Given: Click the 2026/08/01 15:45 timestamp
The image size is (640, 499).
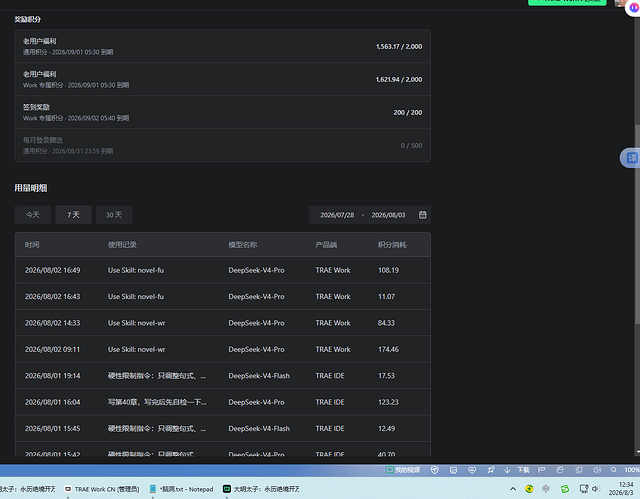Looking at the screenshot, I should tap(52, 429).
